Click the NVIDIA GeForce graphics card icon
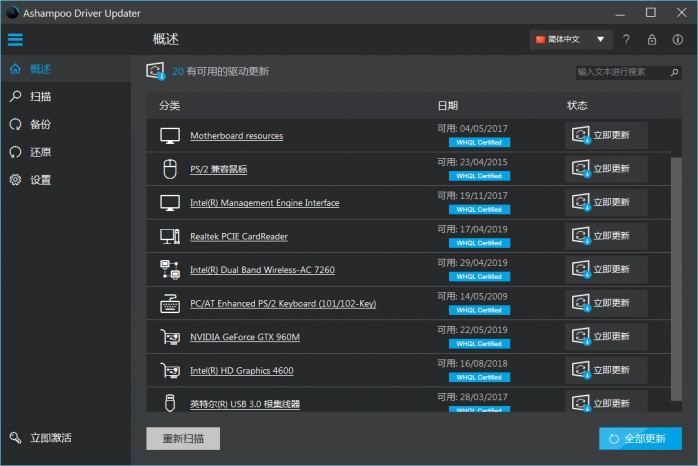The height and width of the screenshot is (466, 698). pyautogui.click(x=170, y=337)
